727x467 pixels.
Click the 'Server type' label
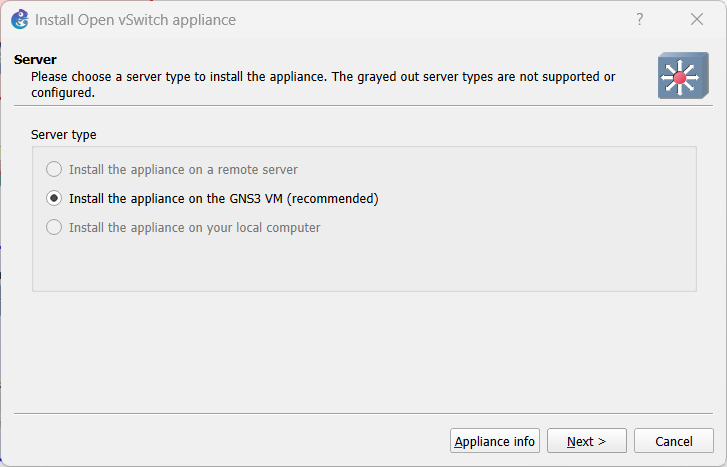pos(64,134)
